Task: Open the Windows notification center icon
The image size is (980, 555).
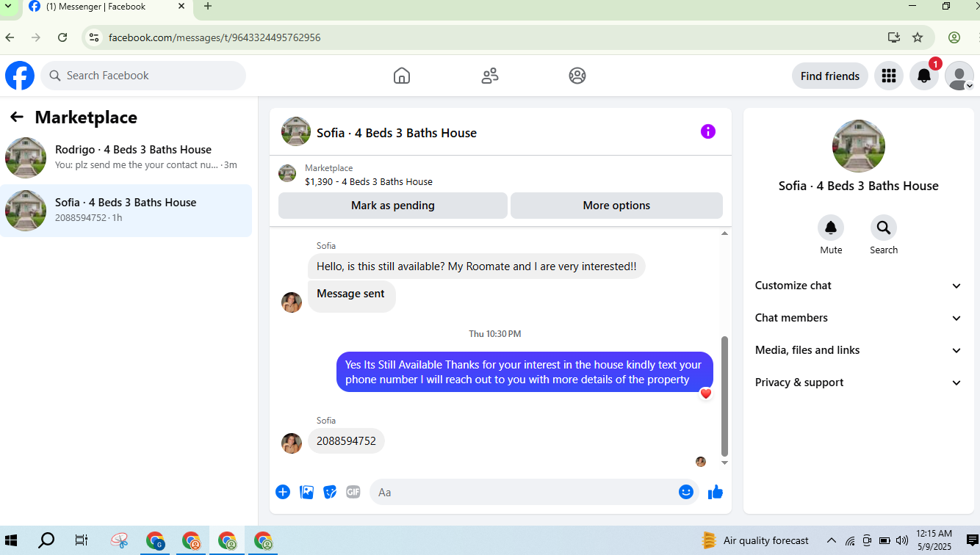Action: pyautogui.click(x=973, y=541)
